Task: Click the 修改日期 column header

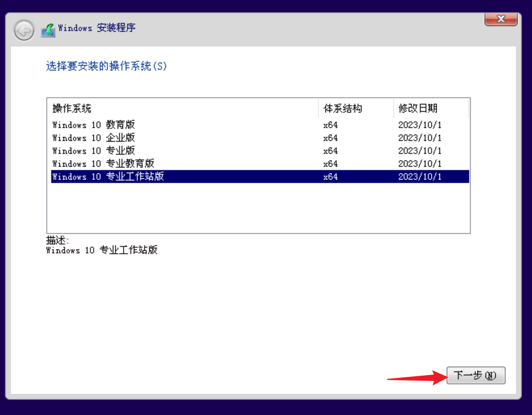Action: pos(431,108)
